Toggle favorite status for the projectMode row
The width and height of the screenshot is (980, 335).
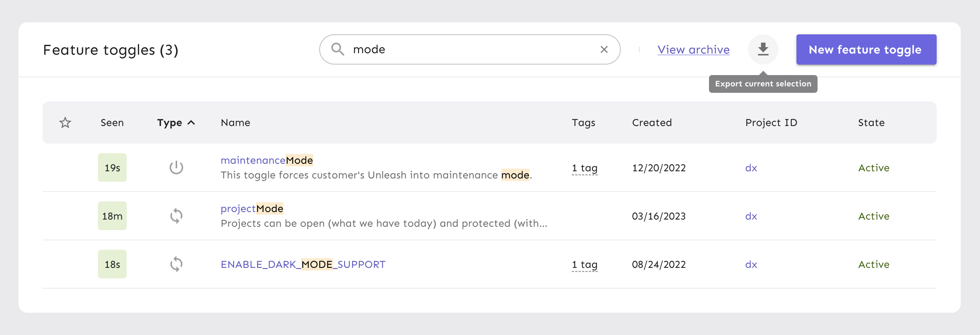(65, 215)
